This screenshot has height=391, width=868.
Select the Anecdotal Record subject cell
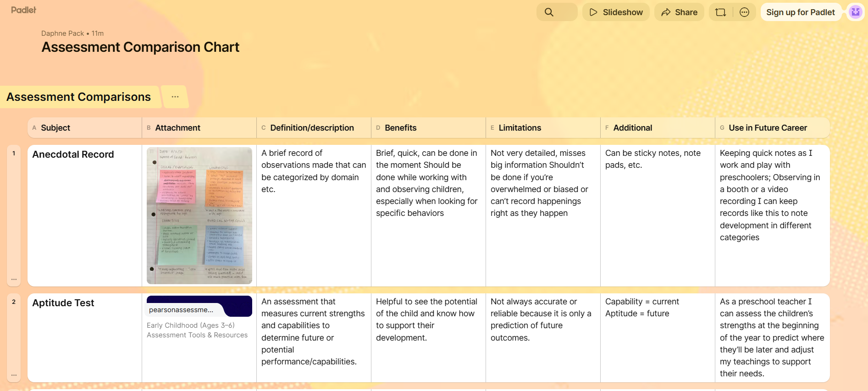[73, 154]
